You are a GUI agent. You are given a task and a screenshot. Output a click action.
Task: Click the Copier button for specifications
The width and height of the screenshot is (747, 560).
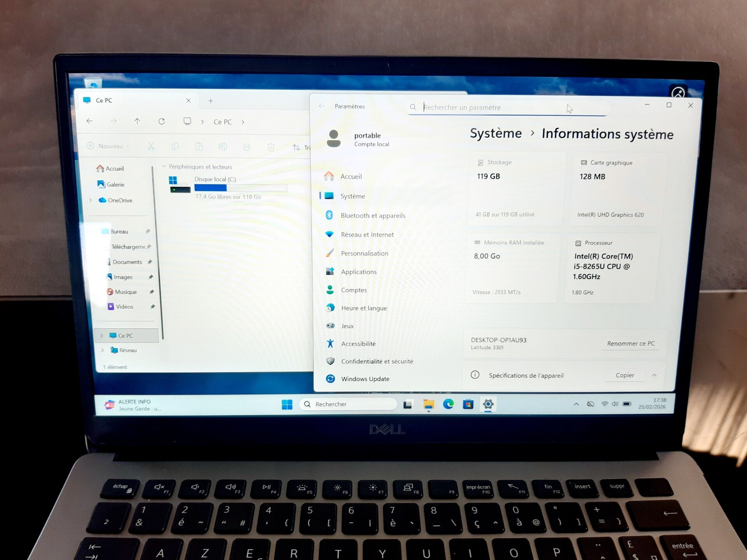coord(624,375)
